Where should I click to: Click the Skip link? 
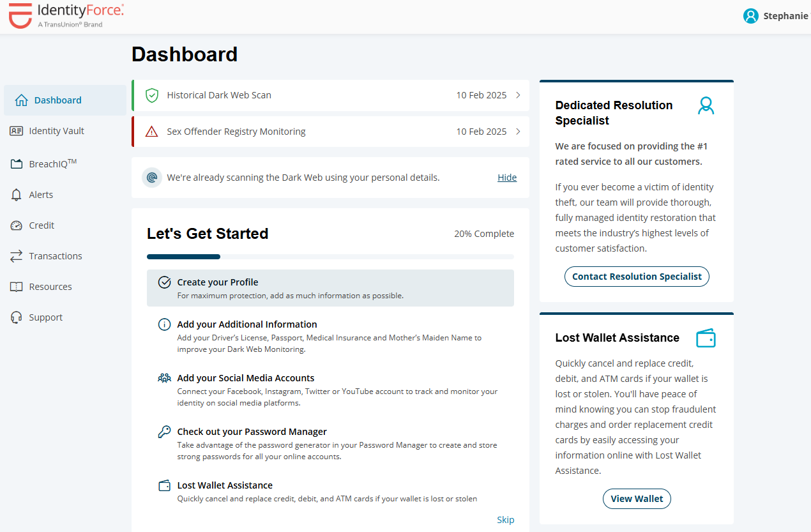tap(505, 520)
